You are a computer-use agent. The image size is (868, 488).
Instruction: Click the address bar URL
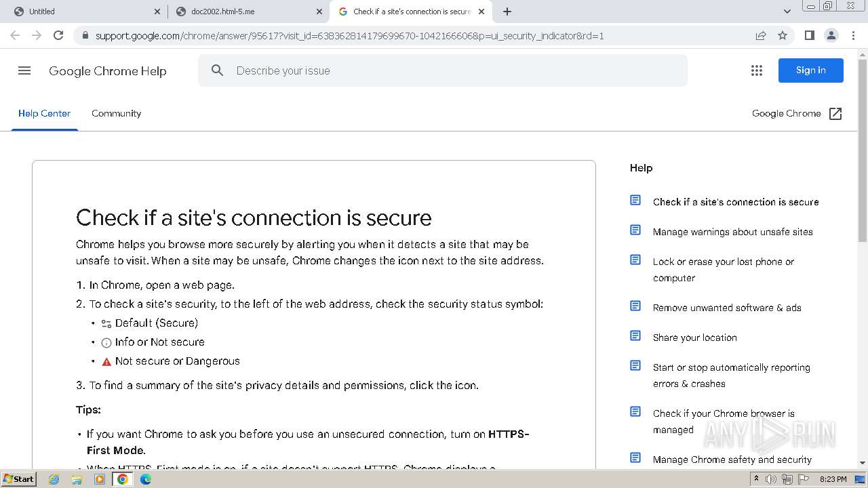click(349, 36)
